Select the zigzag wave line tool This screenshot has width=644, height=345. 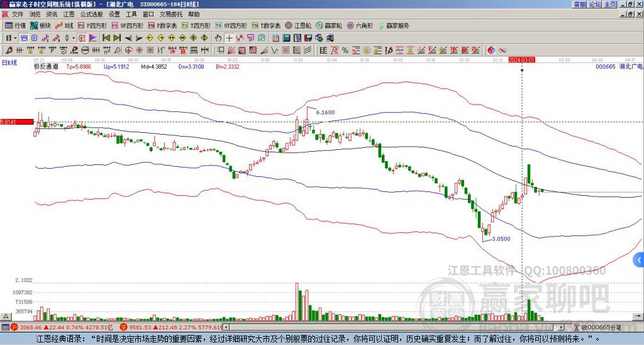tap(274, 50)
